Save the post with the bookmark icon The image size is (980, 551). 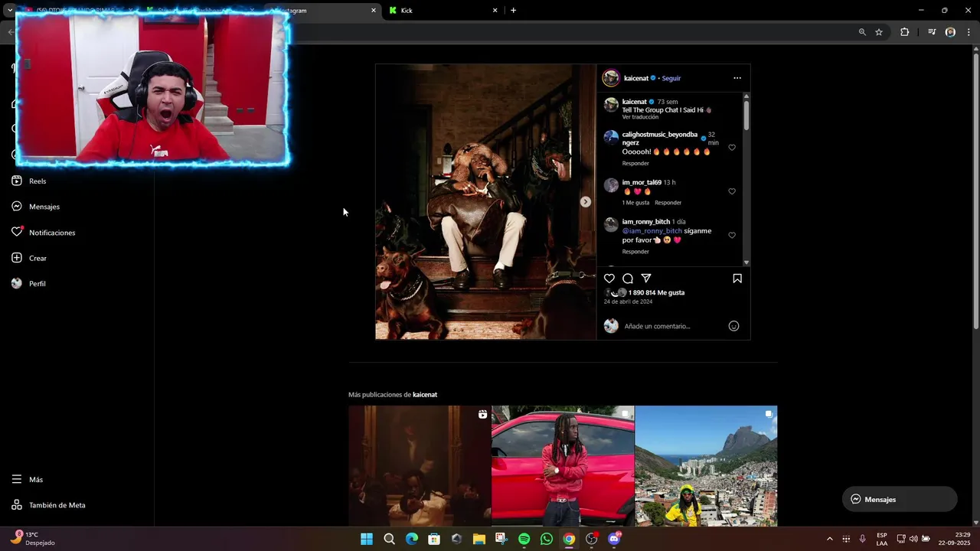click(x=737, y=279)
